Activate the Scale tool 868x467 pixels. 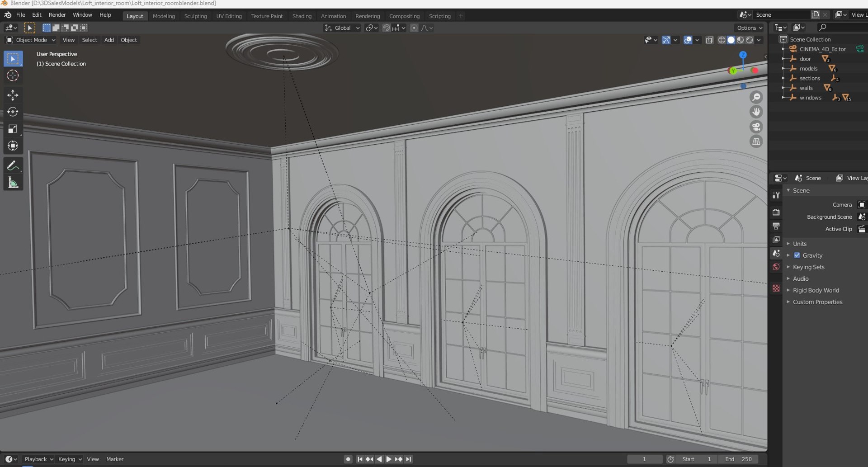[x=13, y=129]
